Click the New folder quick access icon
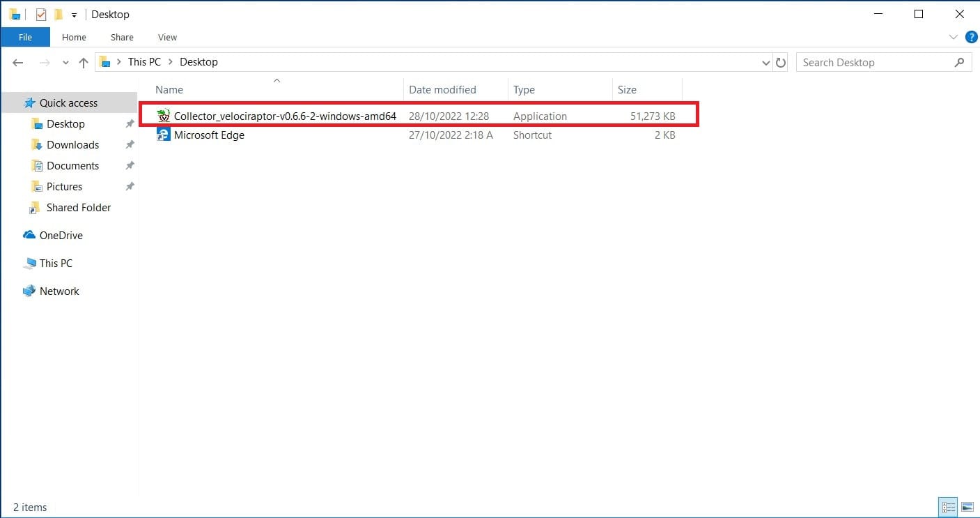980x518 pixels. click(59, 14)
